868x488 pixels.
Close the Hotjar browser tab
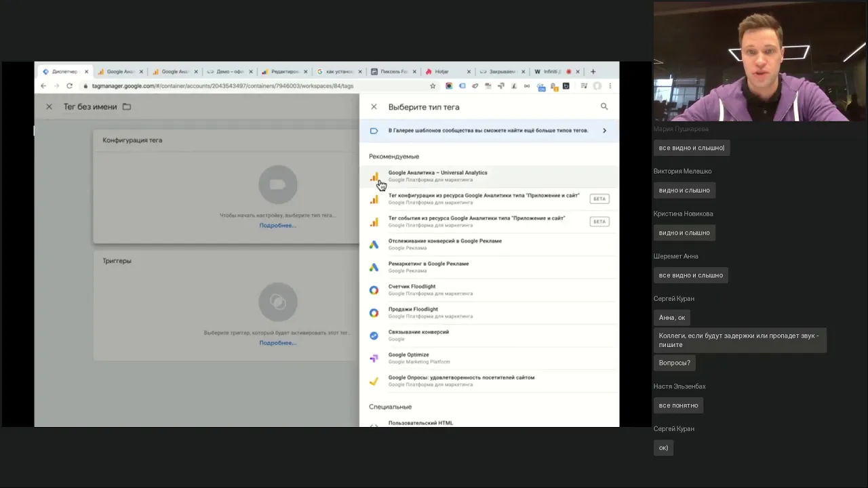pyautogui.click(x=469, y=71)
